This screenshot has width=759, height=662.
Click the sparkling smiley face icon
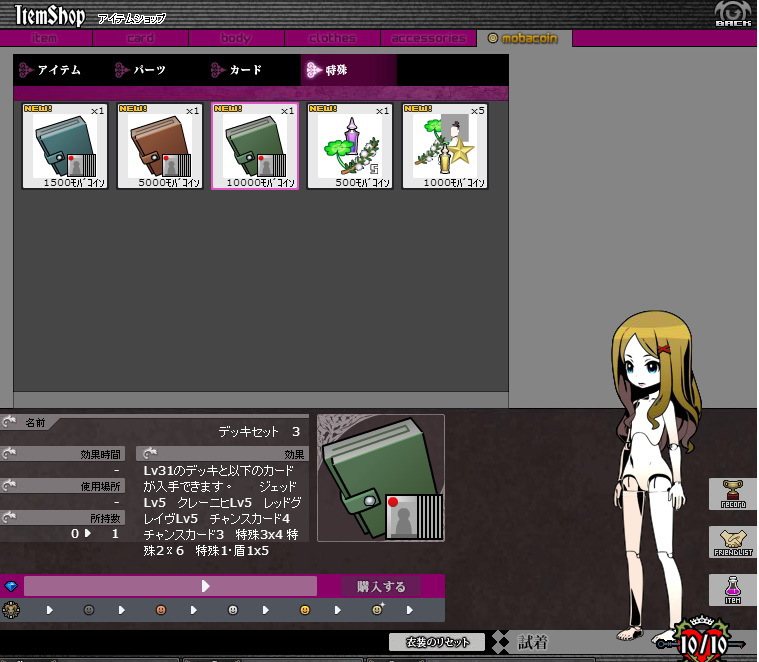(378, 609)
